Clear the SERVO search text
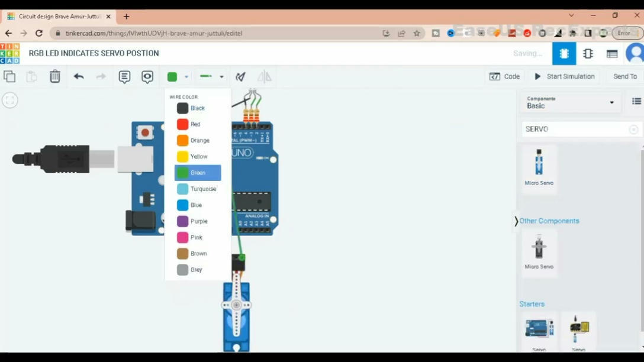The height and width of the screenshot is (362, 644). [634, 130]
